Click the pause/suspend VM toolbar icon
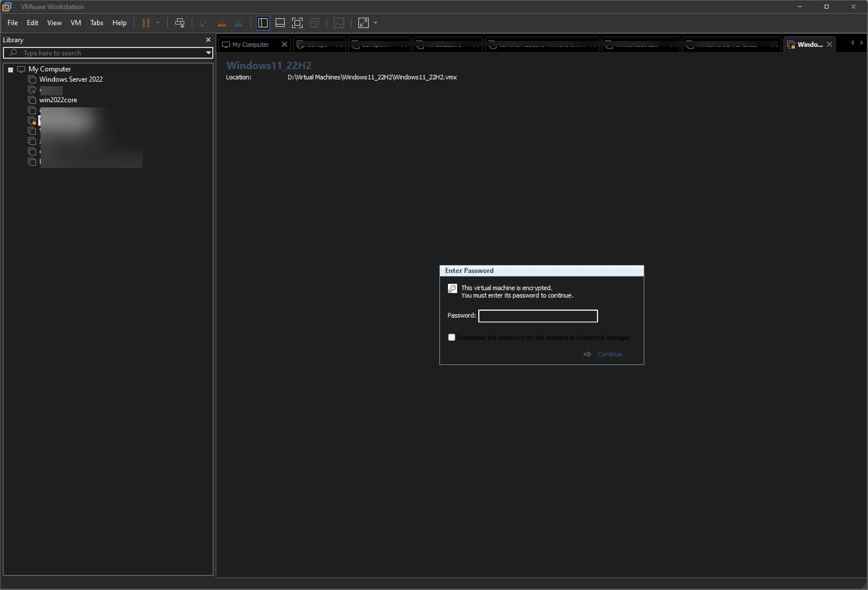 (146, 23)
